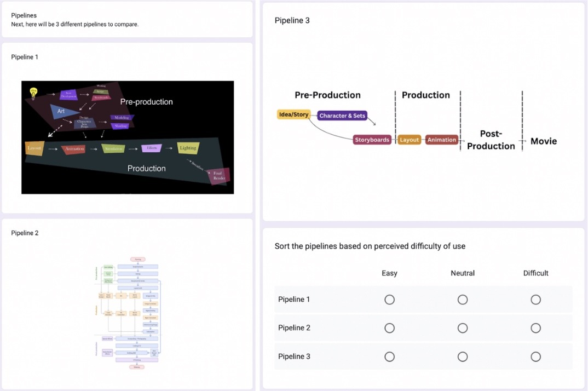Click the green Simulation block in Pipeline 1

(x=113, y=148)
